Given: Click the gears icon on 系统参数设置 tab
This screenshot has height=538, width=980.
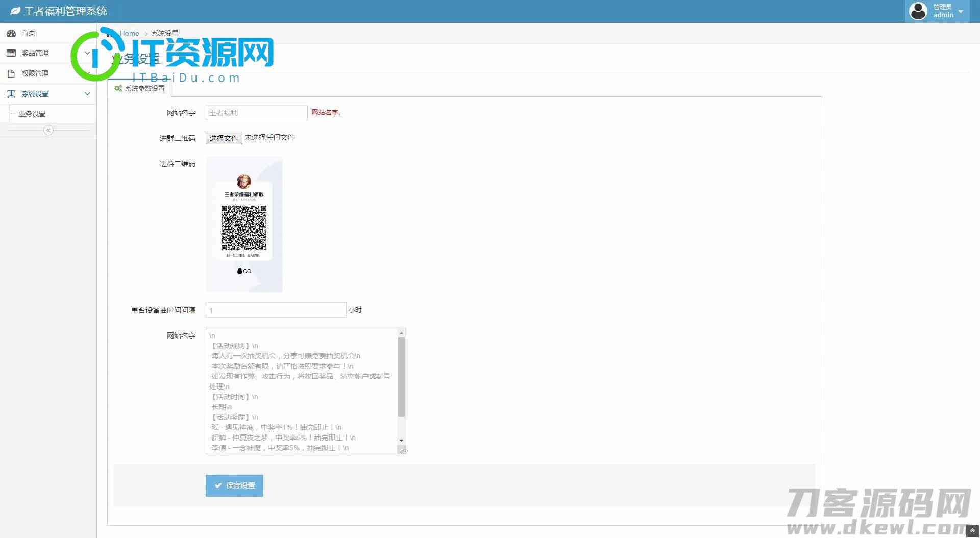Looking at the screenshot, I should coord(118,88).
